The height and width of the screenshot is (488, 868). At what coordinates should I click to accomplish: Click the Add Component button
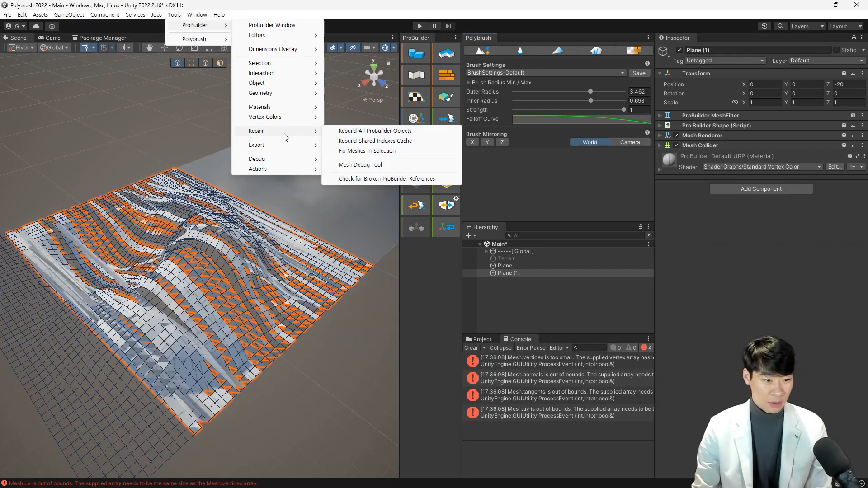761,189
